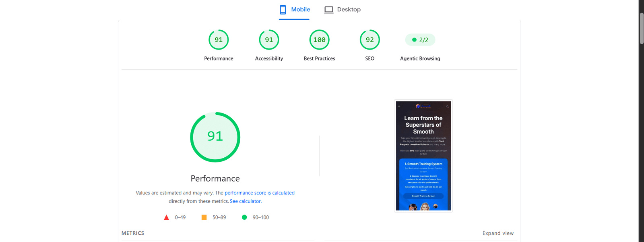Click orange square 50–89 legend icon
The height and width of the screenshot is (242, 644).
pyautogui.click(x=204, y=217)
